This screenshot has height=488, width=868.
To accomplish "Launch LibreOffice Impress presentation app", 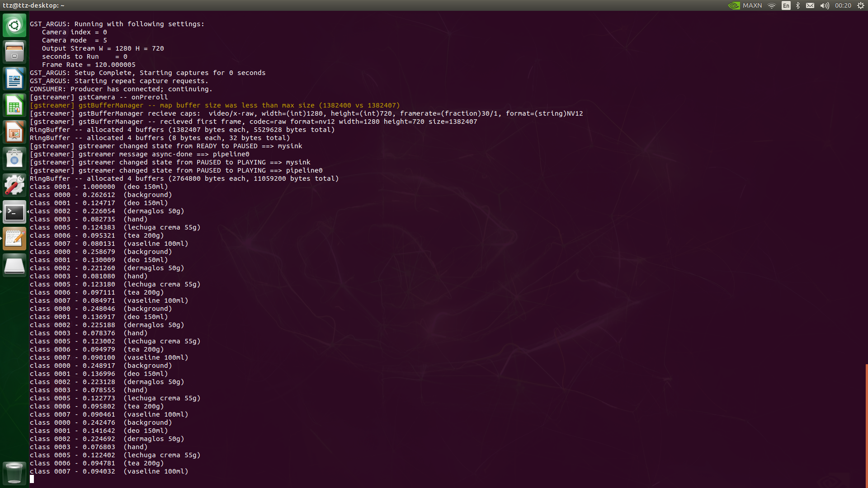I will point(14,132).
